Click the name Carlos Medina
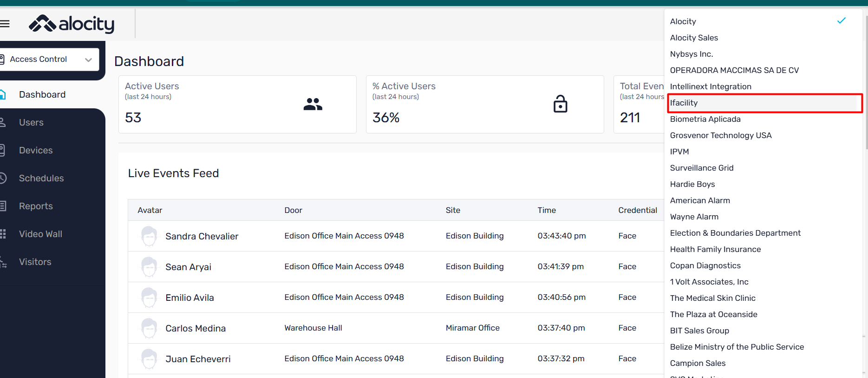 196,328
